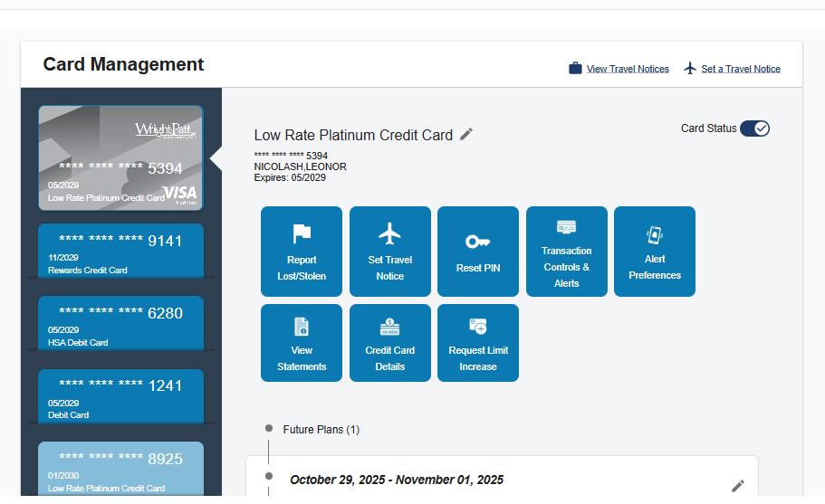Click the Reset PIN tile
Image resolution: width=825 pixels, height=504 pixels.
click(478, 252)
